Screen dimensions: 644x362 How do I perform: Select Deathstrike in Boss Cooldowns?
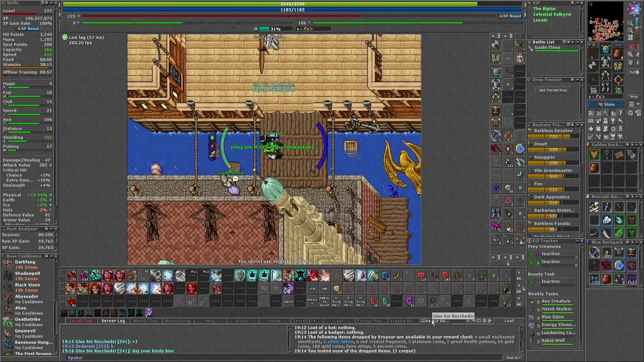point(28,322)
